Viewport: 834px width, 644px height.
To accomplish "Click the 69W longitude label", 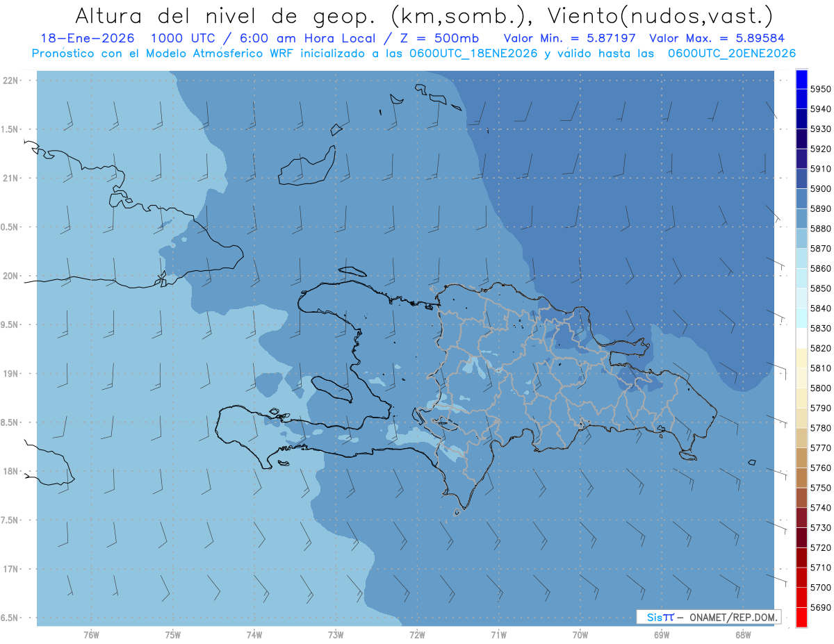I will [x=661, y=635].
